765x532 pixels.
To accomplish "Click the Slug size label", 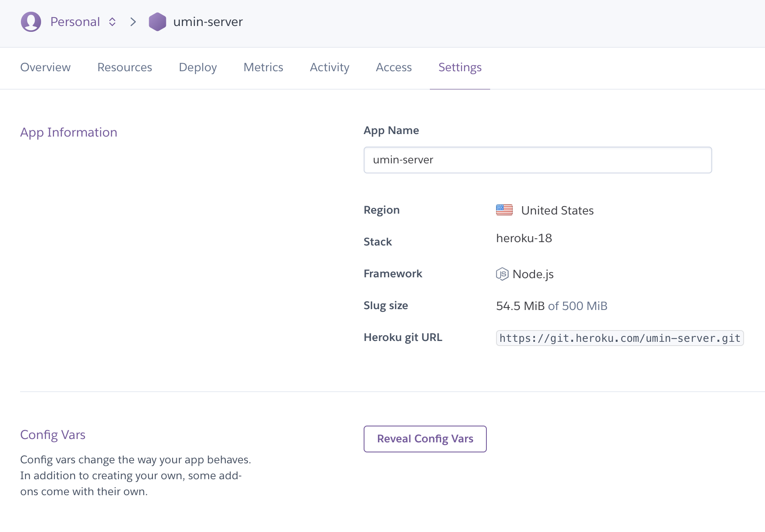I will [x=385, y=305].
